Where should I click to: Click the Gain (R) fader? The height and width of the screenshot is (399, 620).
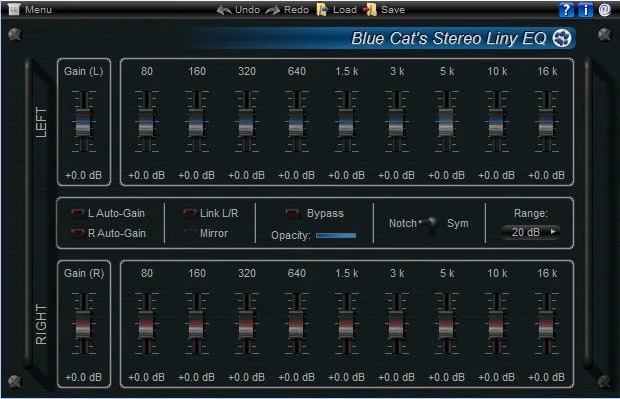(x=83, y=324)
